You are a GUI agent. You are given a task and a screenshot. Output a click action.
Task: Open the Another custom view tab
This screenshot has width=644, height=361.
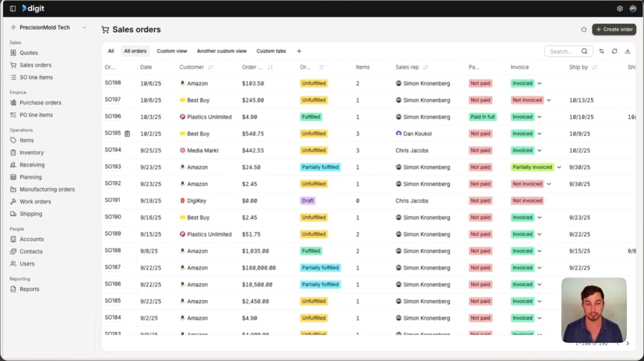pyautogui.click(x=222, y=51)
